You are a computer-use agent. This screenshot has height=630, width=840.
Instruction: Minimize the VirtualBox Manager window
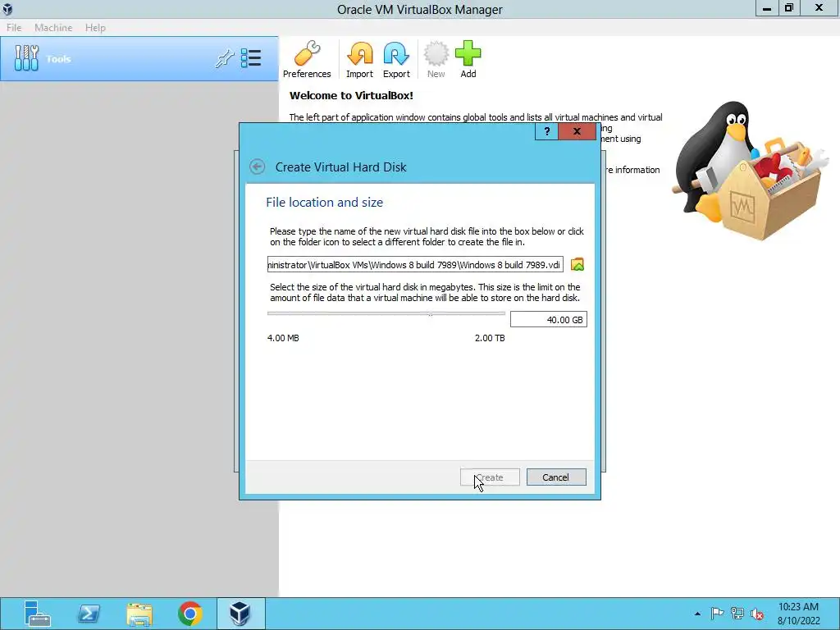coord(767,8)
